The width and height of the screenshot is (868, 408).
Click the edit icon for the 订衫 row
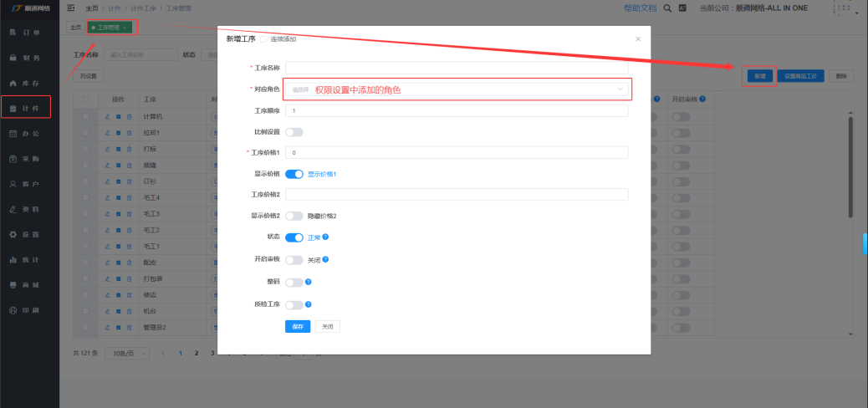107,181
